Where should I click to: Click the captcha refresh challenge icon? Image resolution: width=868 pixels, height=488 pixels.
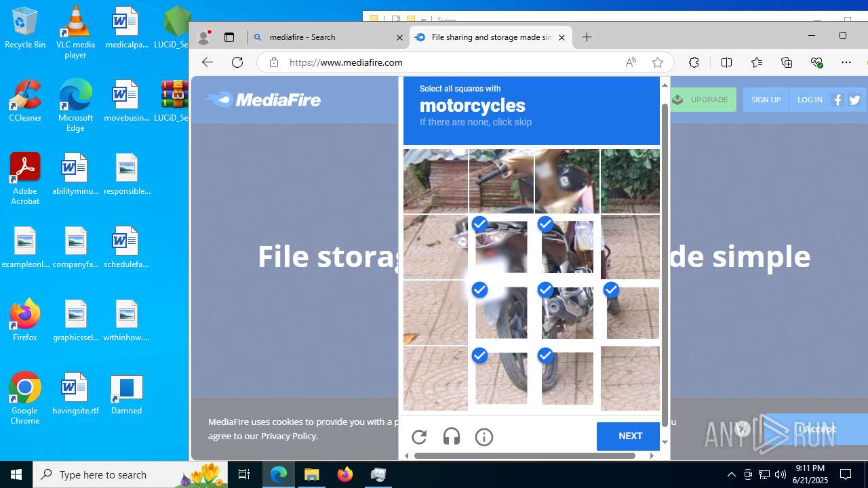point(419,437)
